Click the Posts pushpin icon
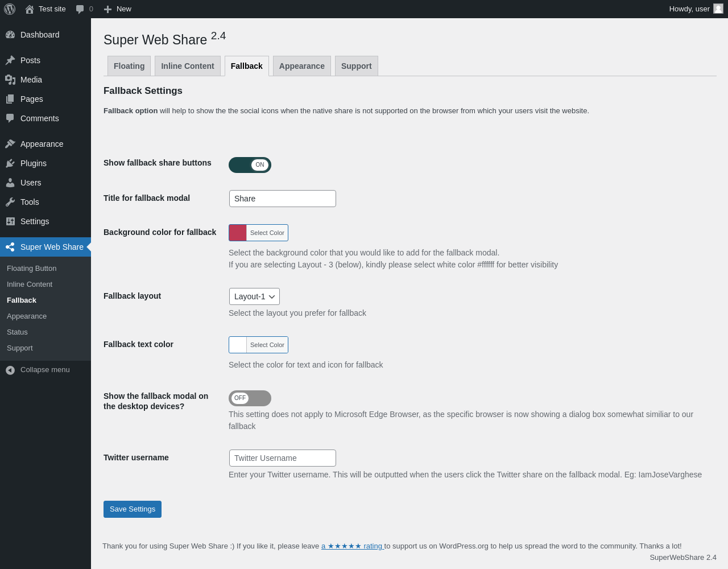Image resolution: width=728 pixels, height=569 pixels. (10, 60)
